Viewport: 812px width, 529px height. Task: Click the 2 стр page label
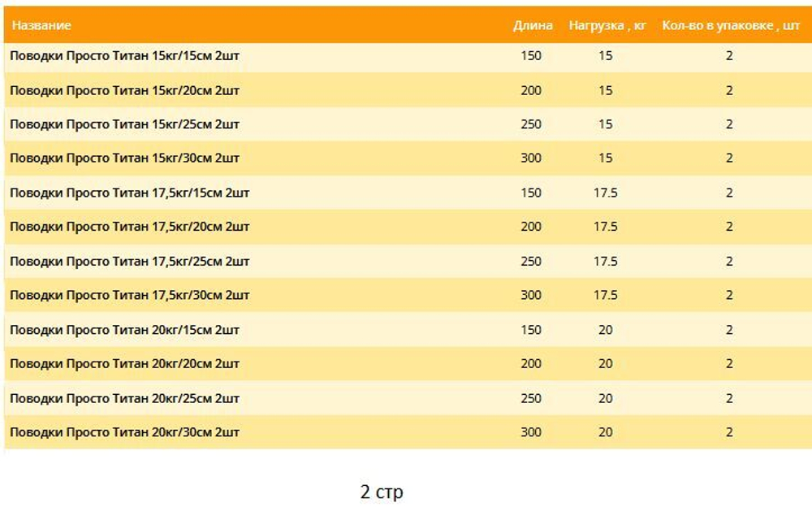[382, 492]
